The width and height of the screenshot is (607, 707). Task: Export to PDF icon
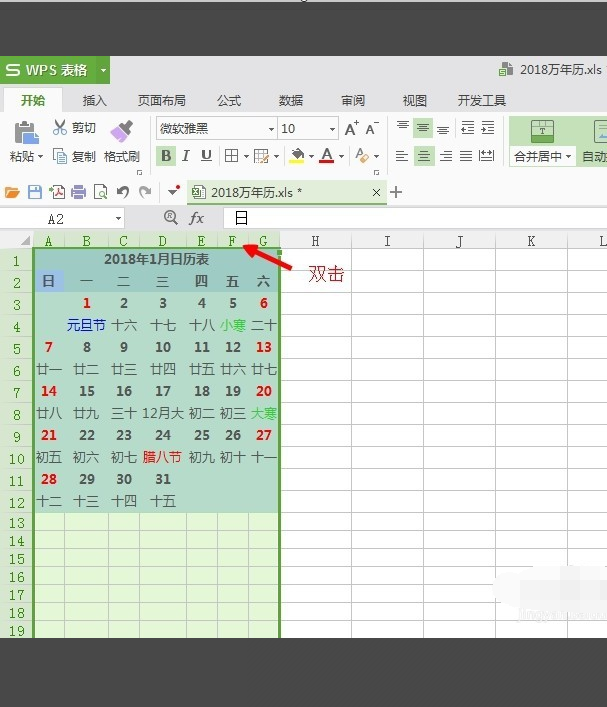[57, 192]
